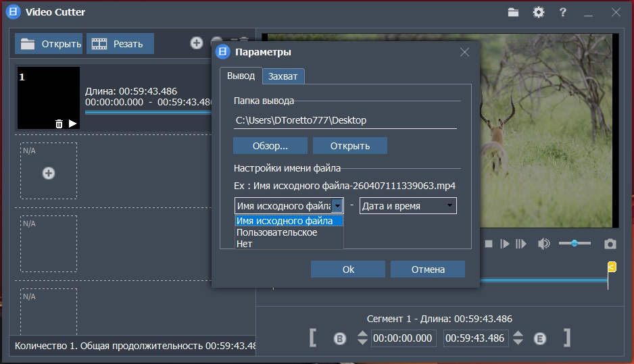Click Открыть button in Параметры dialog
The image size is (634, 364).
pyautogui.click(x=350, y=146)
